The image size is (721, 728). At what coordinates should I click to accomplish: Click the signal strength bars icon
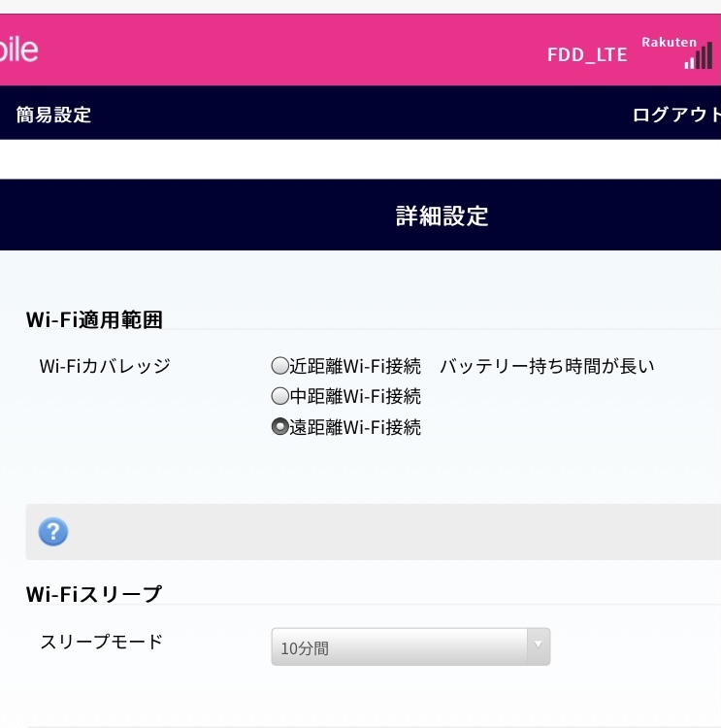699,58
